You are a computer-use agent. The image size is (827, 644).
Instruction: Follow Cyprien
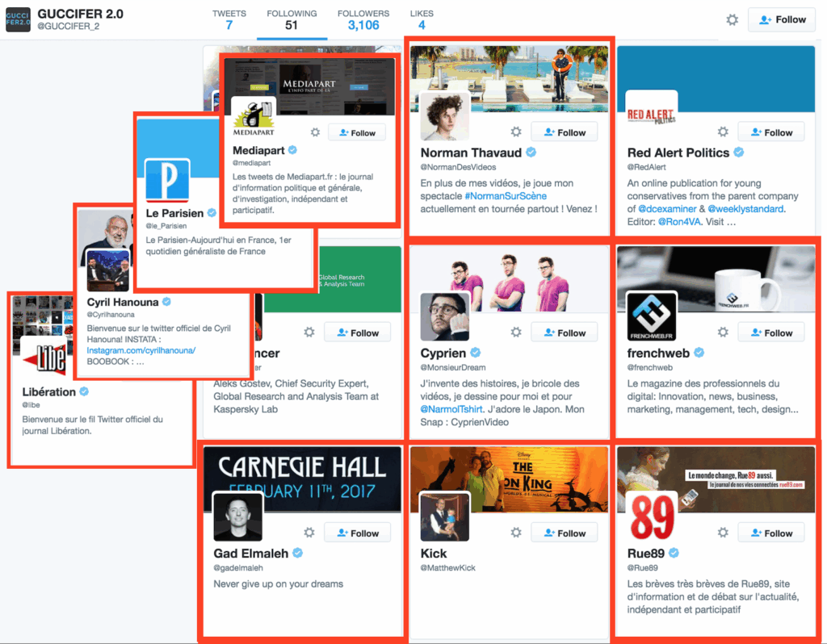[565, 332]
